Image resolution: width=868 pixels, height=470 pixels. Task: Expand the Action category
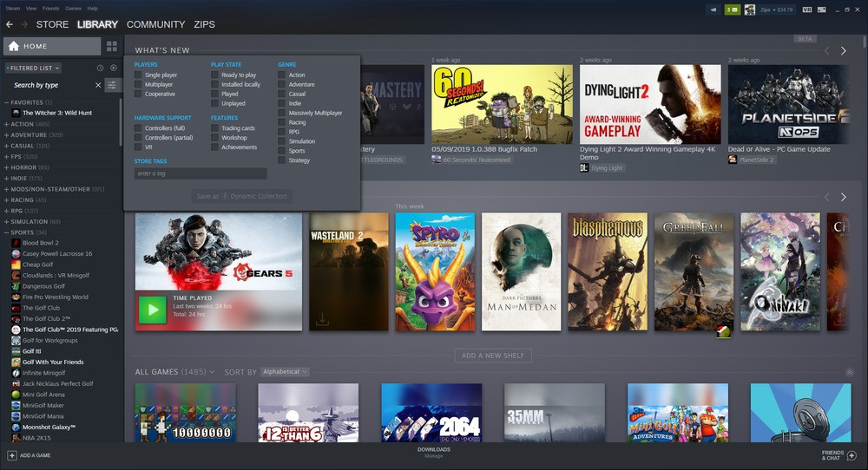[x=7, y=124]
